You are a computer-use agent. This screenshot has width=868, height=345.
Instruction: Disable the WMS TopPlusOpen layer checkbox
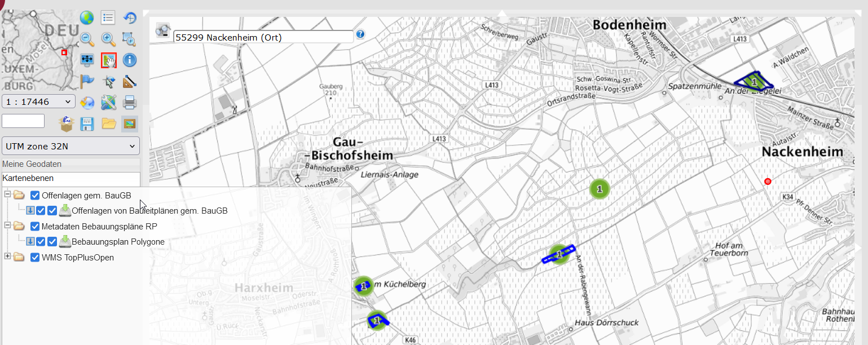pyautogui.click(x=35, y=258)
